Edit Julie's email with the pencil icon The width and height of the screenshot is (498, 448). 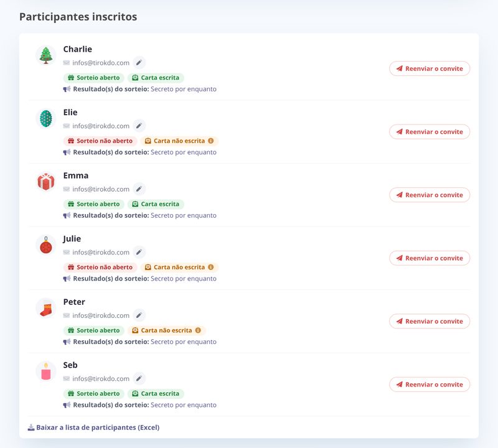point(139,253)
